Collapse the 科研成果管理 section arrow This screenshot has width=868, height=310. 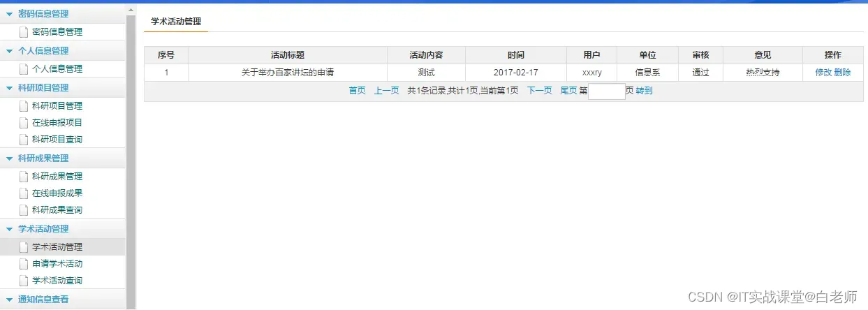coord(10,158)
